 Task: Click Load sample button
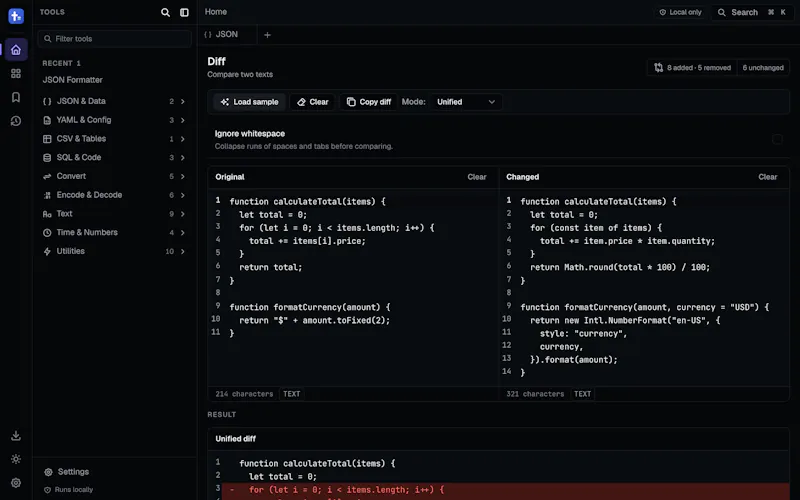coord(249,102)
